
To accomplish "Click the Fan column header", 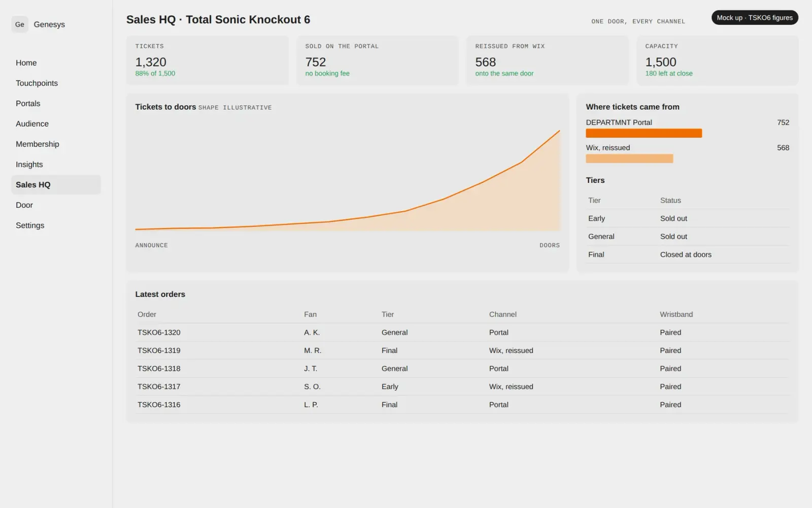I will (x=310, y=314).
